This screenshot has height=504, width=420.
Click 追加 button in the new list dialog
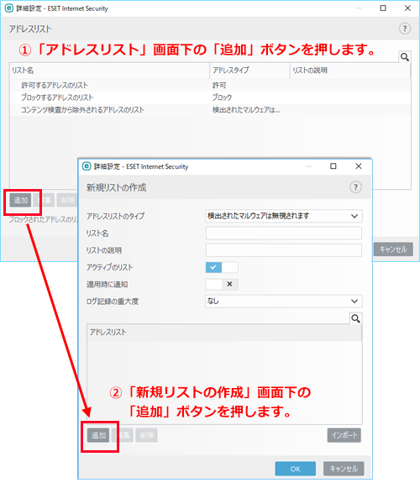coord(98,435)
